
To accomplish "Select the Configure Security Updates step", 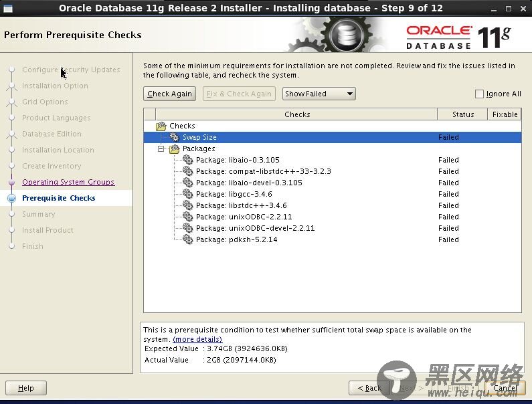I will [71, 70].
